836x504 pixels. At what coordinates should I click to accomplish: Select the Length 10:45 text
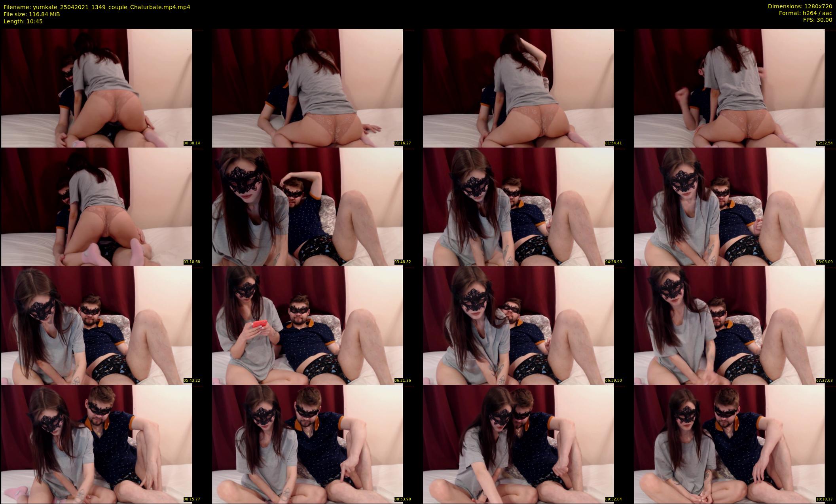[x=23, y=21]
